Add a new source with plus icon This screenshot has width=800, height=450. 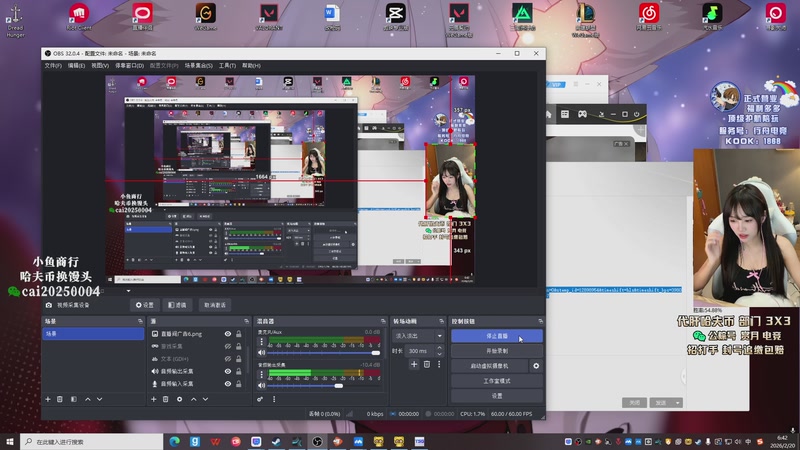click(154, 399)
